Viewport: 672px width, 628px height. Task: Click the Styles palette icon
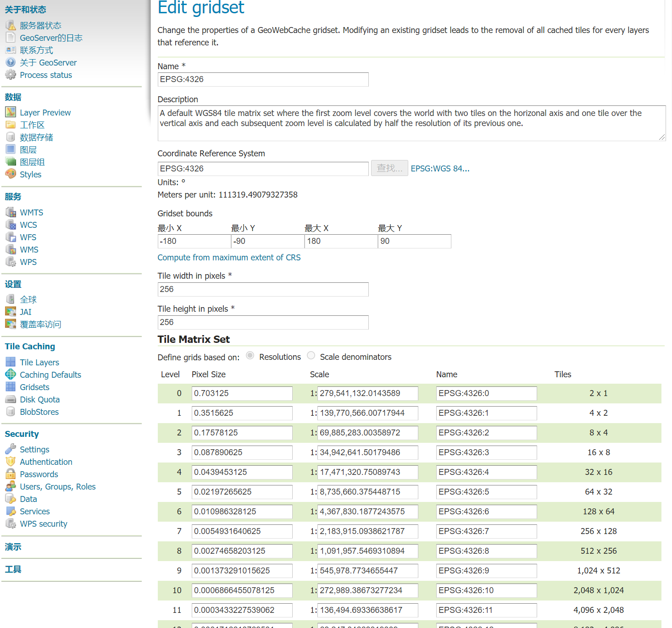tap(11, 174)
